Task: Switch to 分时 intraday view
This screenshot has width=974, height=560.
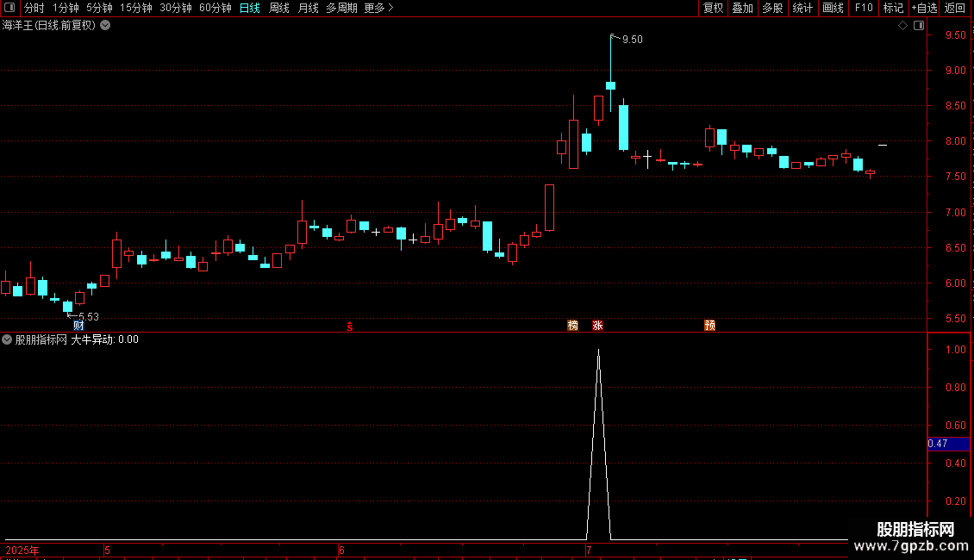Action: tap(34, 8)
